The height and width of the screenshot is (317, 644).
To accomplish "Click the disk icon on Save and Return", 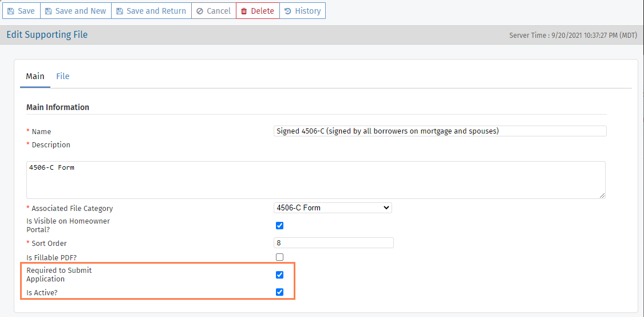I will [x=119, y=11].
